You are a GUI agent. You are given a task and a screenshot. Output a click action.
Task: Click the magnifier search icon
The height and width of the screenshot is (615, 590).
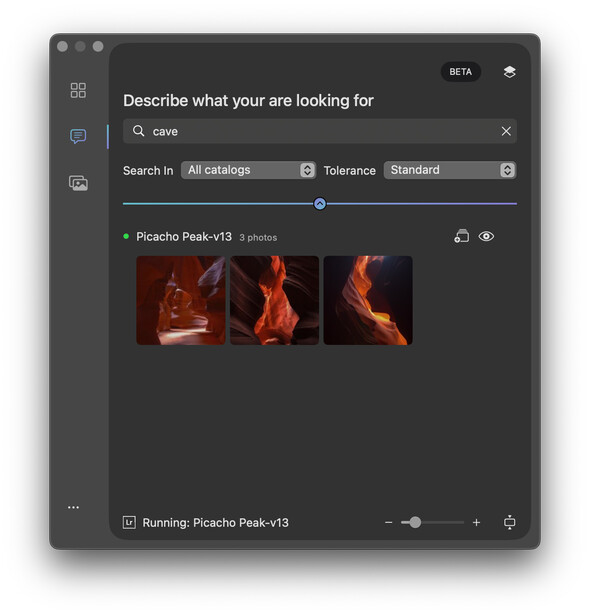click(138, 131)
